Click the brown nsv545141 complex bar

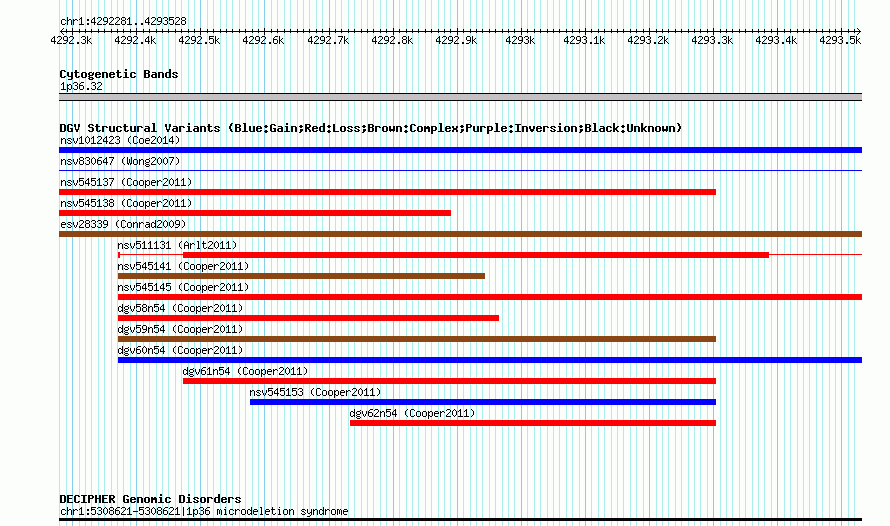click(x=301, y=276)
